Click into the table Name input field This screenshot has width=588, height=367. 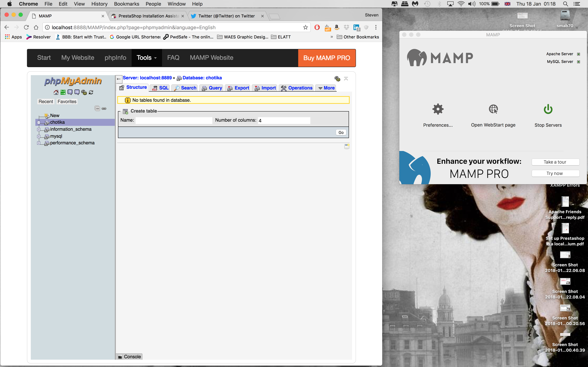174,120
